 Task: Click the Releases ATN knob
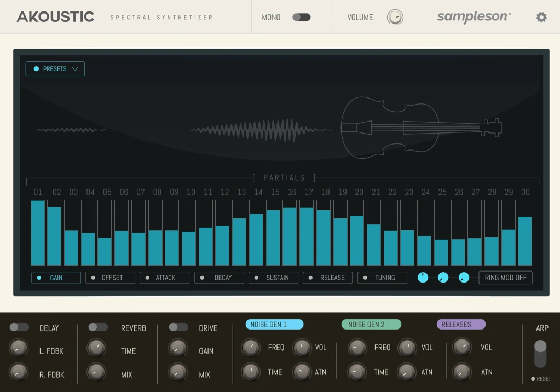click(x=462, y=372)
